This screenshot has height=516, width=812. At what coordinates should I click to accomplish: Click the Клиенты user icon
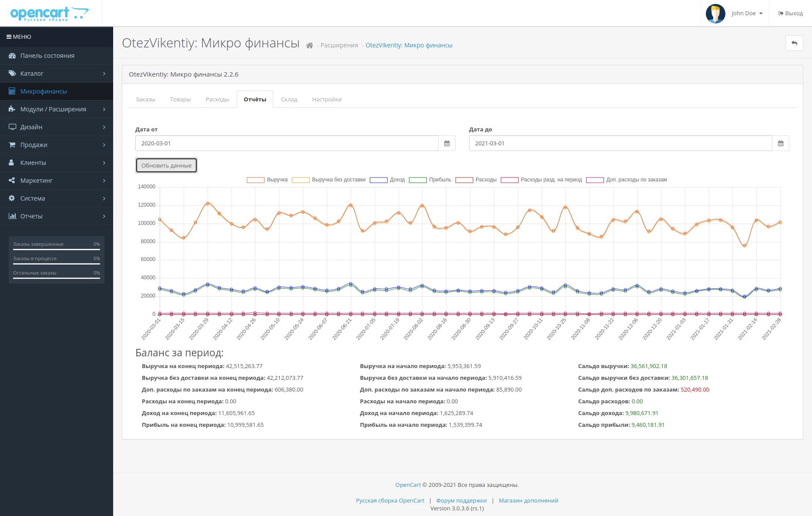12,163
